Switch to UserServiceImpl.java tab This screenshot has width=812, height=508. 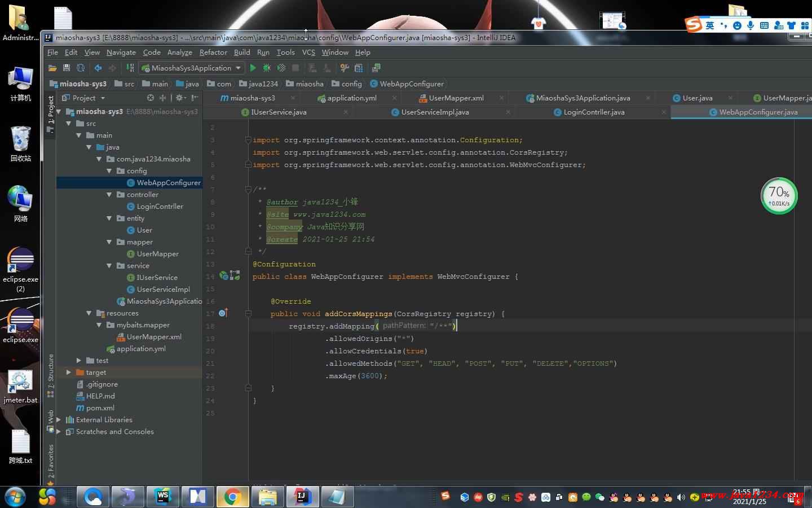click(435, 112)
